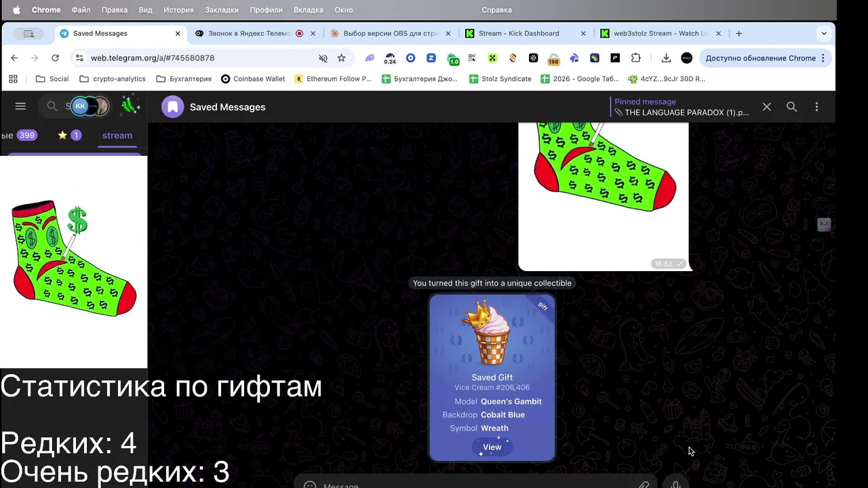Open the rainbow square extension
This screenshot has height=488, width=868.
click(595, 58)
